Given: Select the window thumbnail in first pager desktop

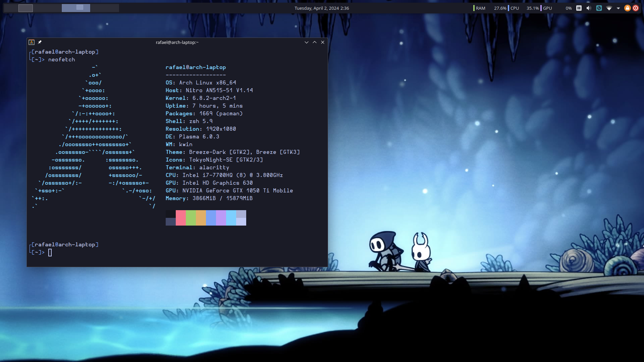Looking at the screenshot, I should click(x=25, y=8).
